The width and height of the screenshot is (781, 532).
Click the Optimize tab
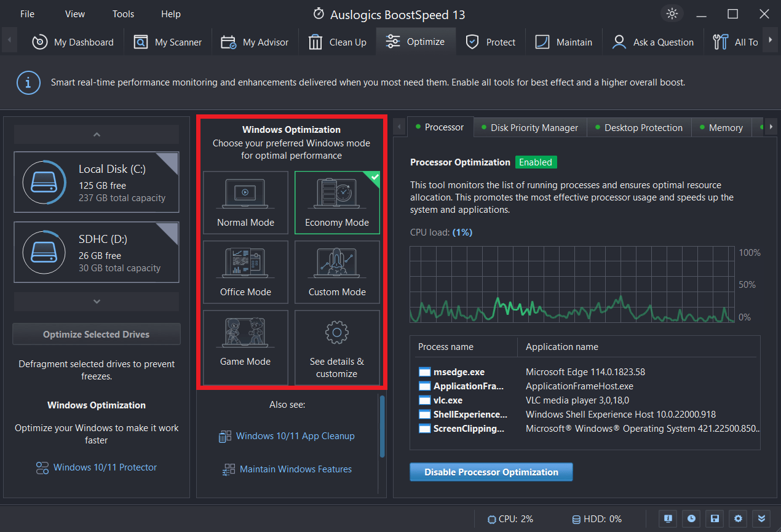click(x=415, y=42)
